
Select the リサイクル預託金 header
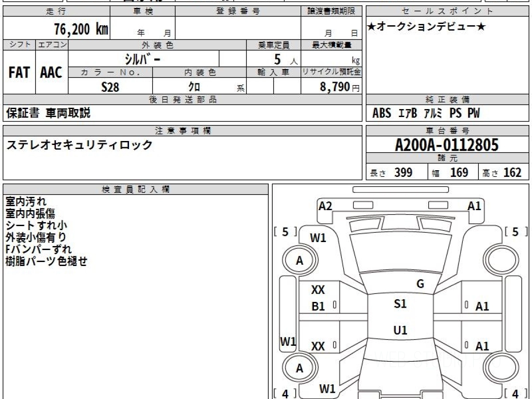pos(331,72)
